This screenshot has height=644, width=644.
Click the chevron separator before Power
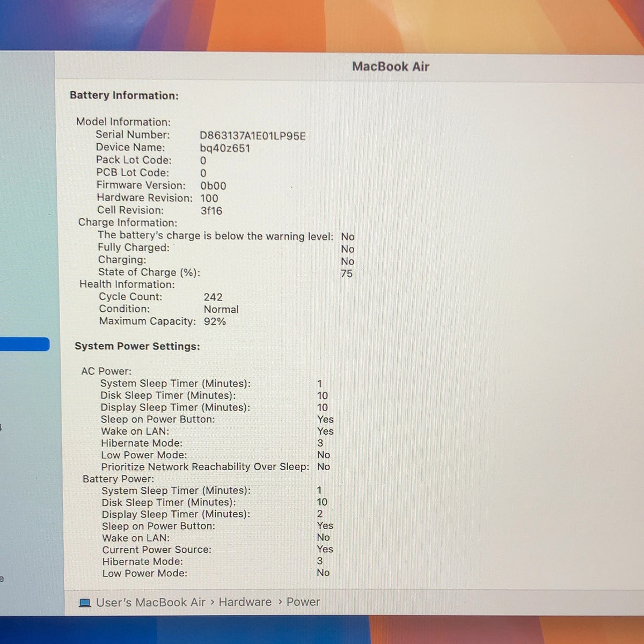(280, 602)
